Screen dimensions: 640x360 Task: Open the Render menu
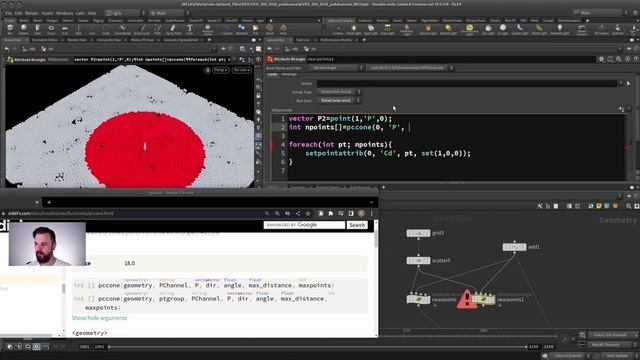coord(31,13)
